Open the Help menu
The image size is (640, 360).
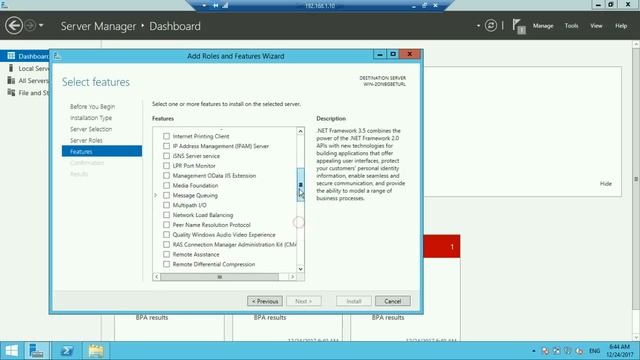coord(621,26)
